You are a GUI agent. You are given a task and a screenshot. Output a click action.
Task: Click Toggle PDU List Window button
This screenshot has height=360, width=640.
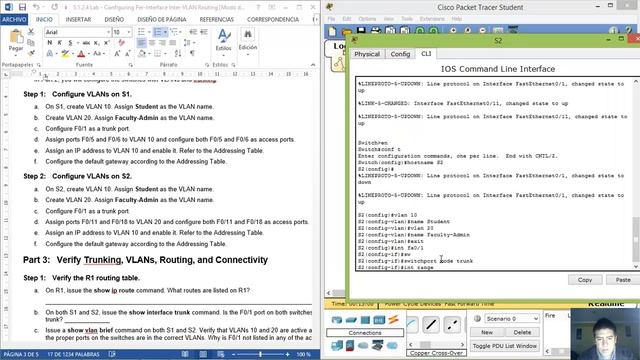[504, 346]
